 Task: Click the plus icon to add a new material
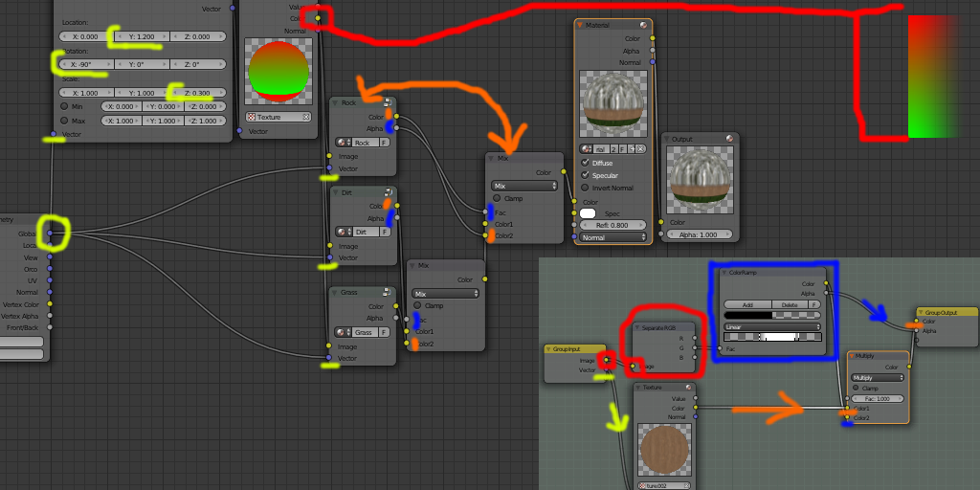[x=632, y=148]
